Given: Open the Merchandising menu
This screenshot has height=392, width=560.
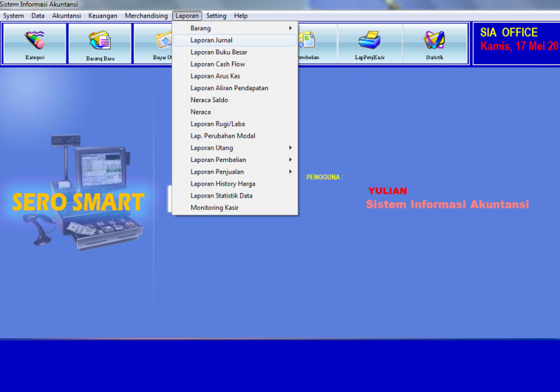Looking at the screenshot, I should (x=146, y=15).
